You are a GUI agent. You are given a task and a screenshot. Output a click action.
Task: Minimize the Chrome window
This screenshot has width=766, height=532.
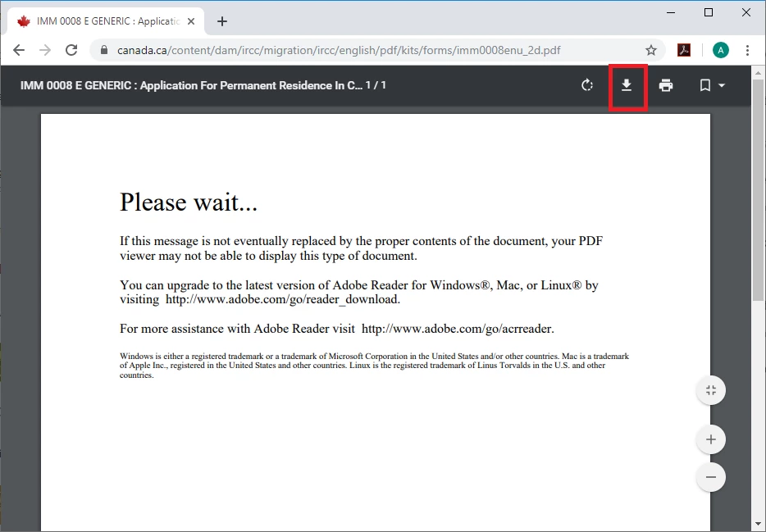[671, 12]
